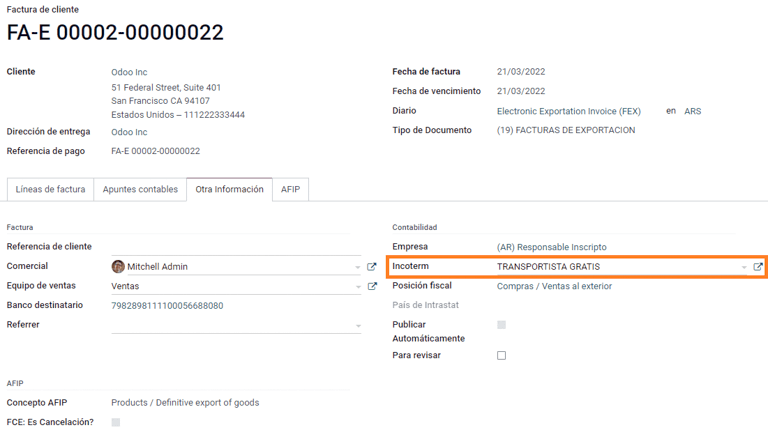The width and height of the screenshot is (768, 430).
Task: Toggle FCE: Es Cancelación checkbox
Action: [116, 423]
